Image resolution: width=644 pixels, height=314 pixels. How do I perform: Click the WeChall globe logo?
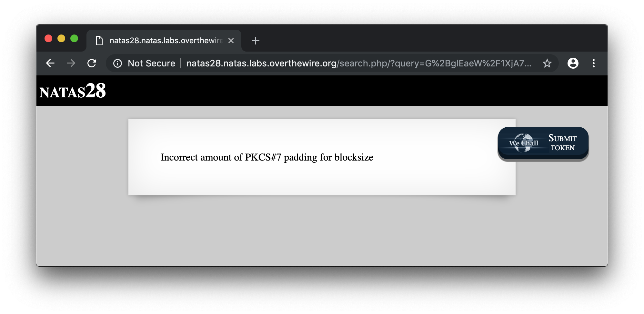524,143
